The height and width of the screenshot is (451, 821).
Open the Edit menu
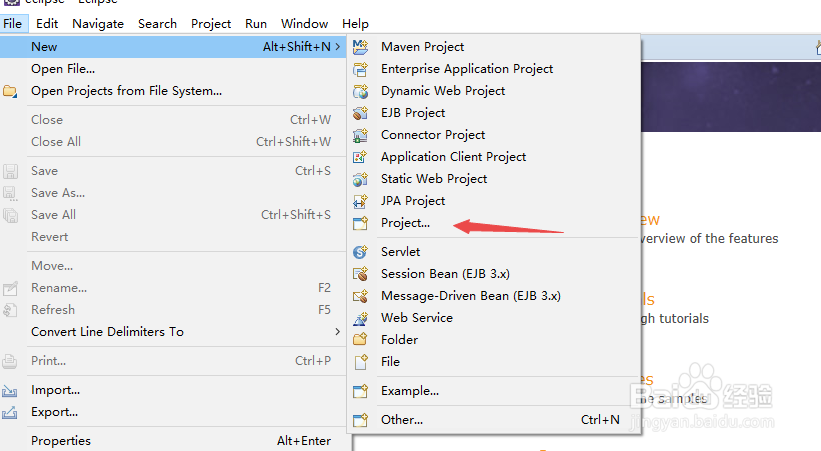45,23
